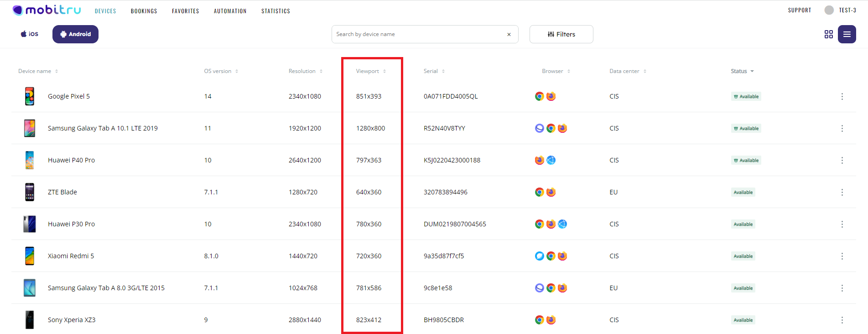Select EU data center for ZTE Blade
The width and height of the screenshot is (868, 334).
[613, 192]
